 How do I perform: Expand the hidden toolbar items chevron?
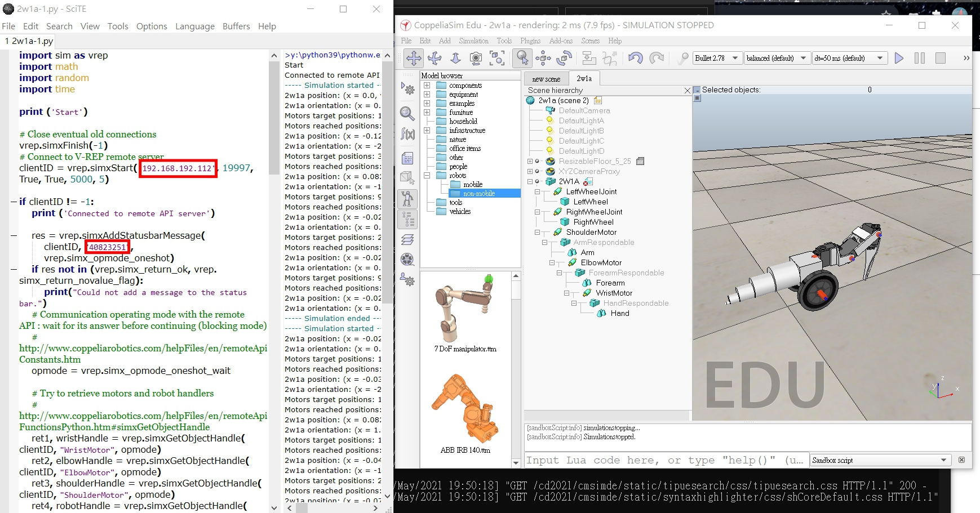[966, 58]
